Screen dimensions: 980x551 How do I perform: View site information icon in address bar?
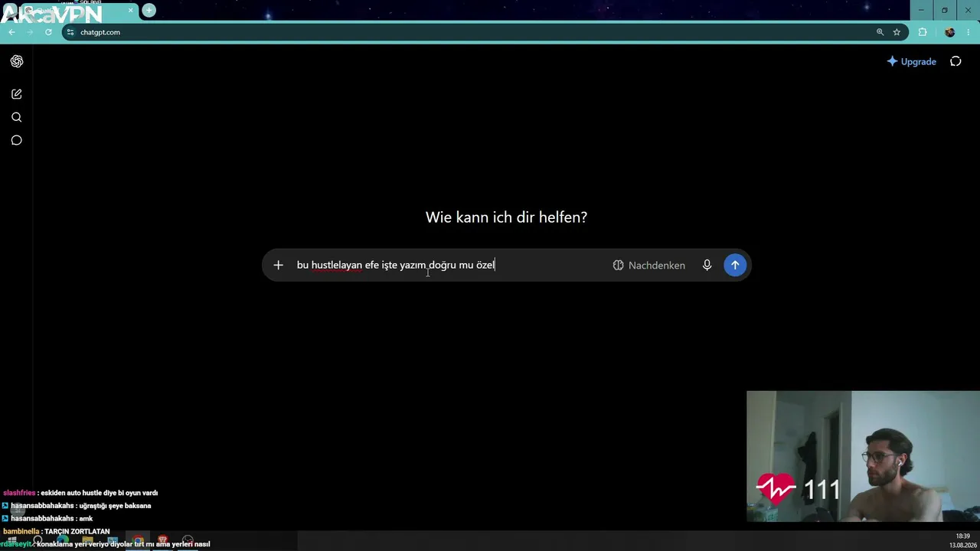tap(70, 32)
